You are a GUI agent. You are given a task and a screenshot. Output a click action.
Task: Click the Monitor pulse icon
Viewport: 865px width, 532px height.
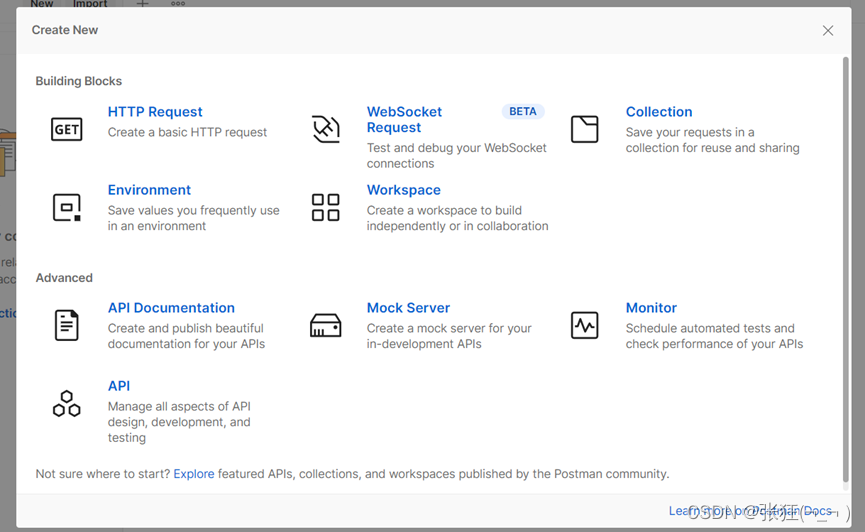click(584, 325)
